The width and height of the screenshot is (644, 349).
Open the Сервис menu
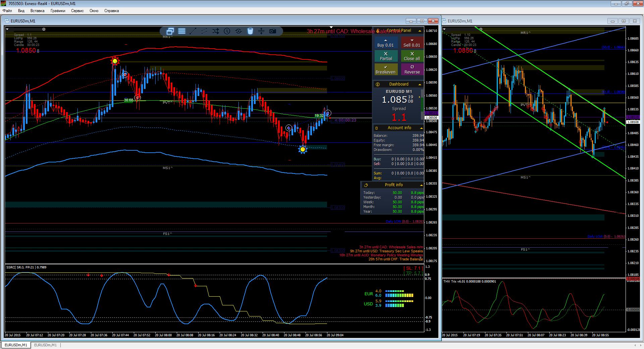[x=77, y=11]
